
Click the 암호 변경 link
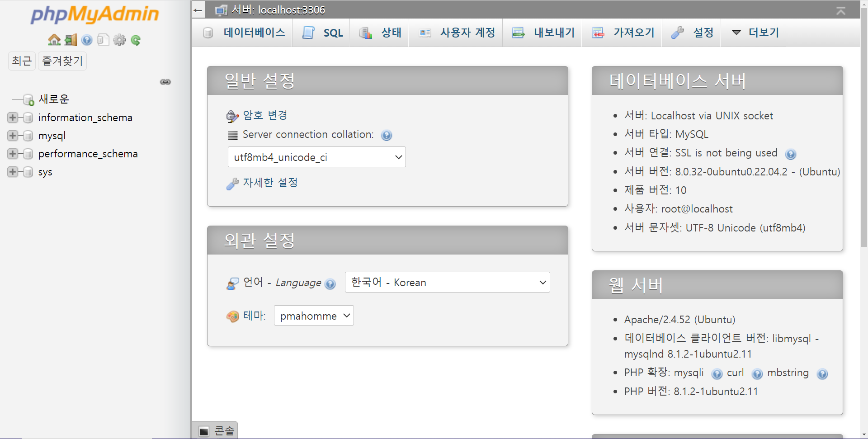pyautogui.click(x=265, y=115)
